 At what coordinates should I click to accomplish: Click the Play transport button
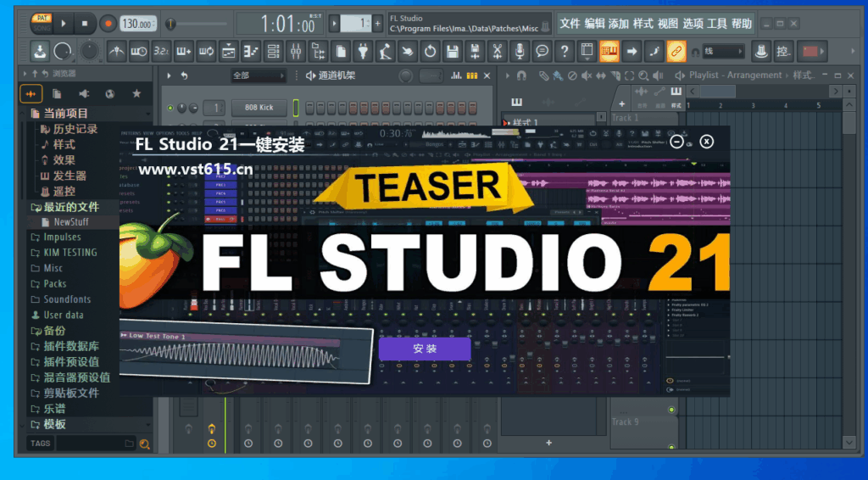(x=63, y=23)
